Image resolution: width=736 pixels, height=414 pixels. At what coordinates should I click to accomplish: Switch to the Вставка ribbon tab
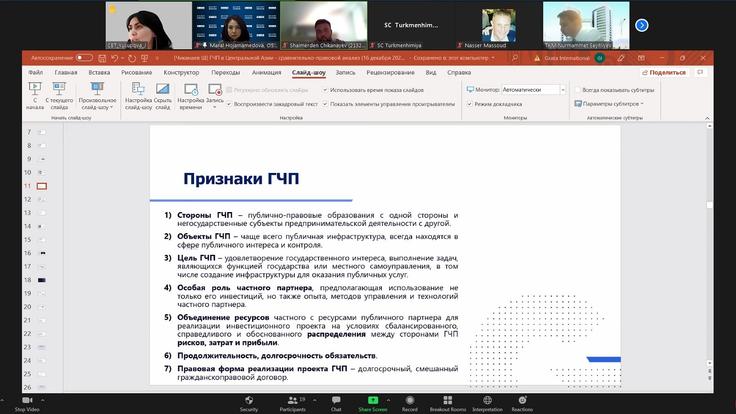coord(99,72)
